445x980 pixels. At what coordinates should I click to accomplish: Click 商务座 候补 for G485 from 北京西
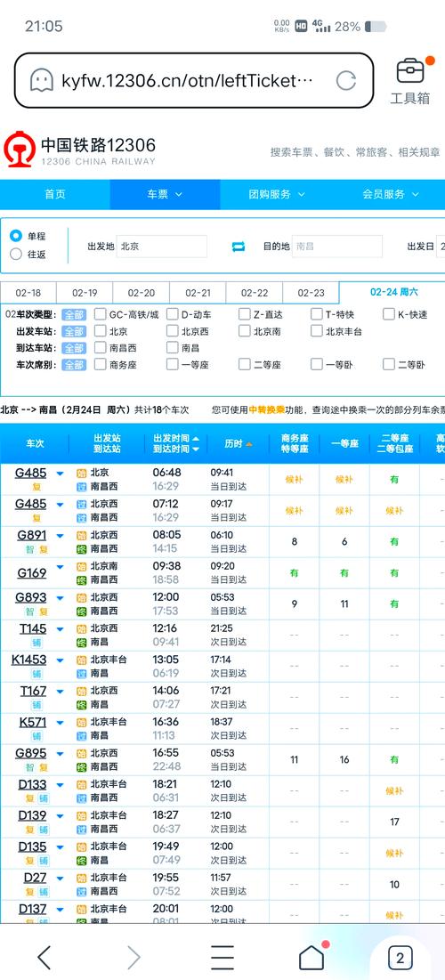[294, 511]
